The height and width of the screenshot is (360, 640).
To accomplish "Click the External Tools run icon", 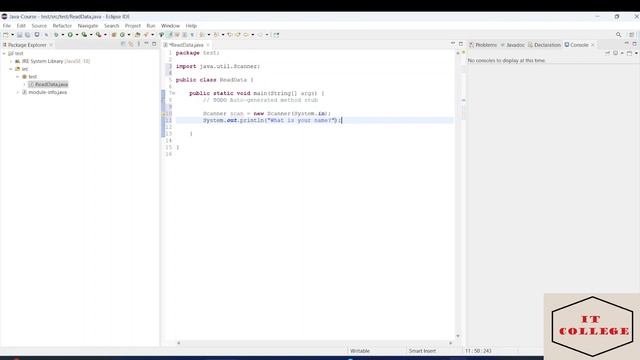I will point(98,35).
